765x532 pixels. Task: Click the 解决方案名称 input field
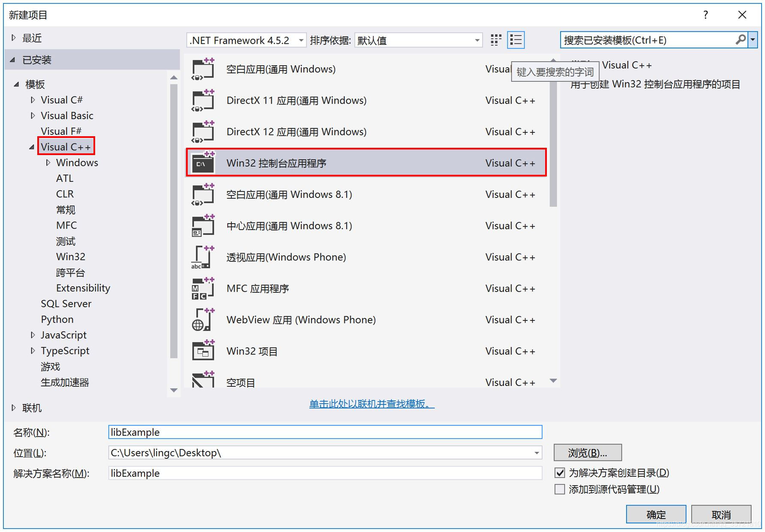pos(325,473)
